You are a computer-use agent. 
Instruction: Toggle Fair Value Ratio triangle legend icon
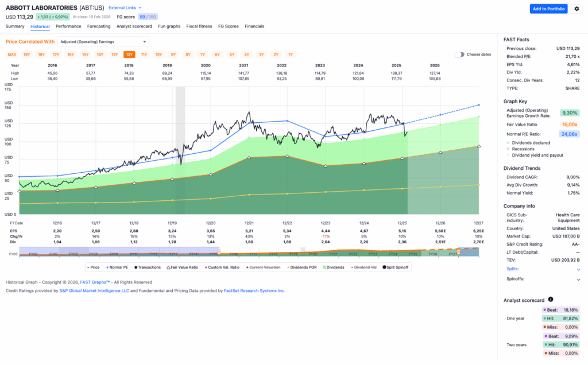coord(168,267)
